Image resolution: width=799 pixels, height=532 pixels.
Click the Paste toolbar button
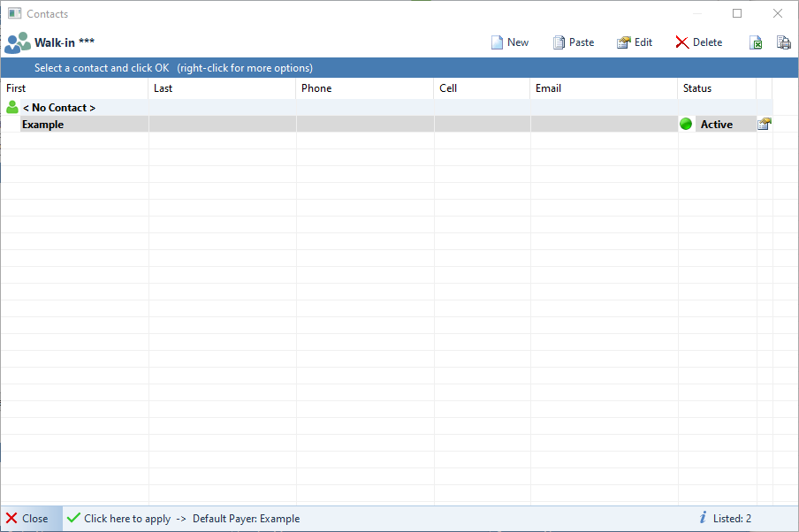574,42
